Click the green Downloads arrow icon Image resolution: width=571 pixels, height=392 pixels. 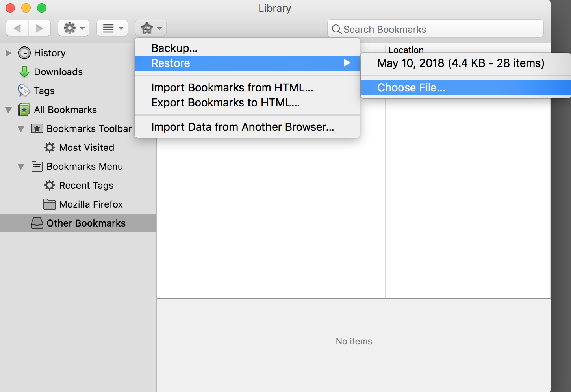(24, 72)
